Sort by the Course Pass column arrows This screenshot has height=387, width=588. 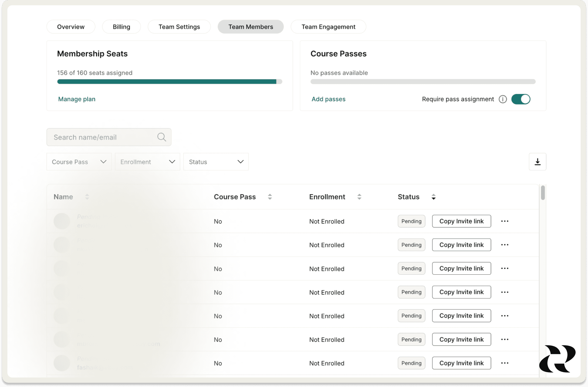coord(270,197)
